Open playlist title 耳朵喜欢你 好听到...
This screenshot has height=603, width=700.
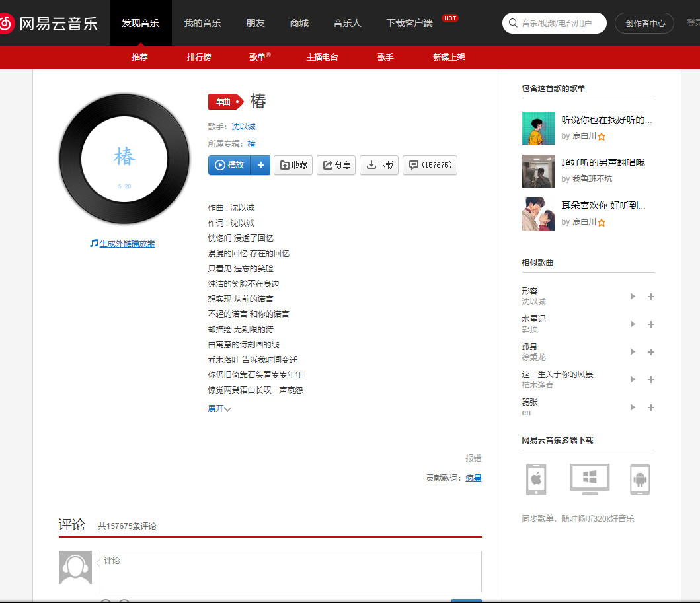[603, 205]
